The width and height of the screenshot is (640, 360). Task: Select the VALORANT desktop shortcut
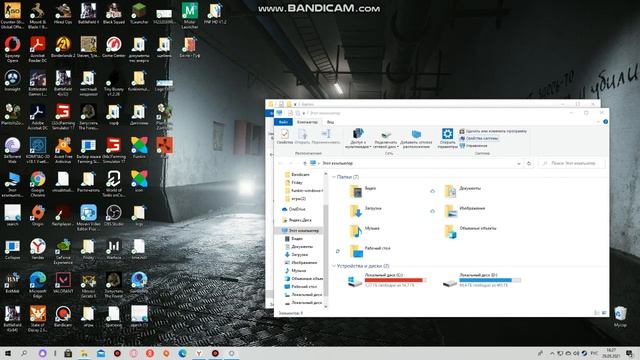[63, 282]
